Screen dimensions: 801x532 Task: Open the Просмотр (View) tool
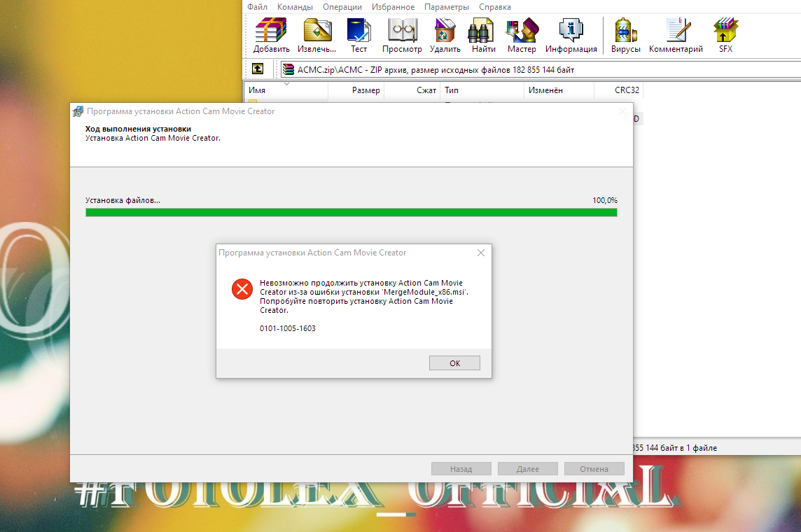[x=402, y=36]
